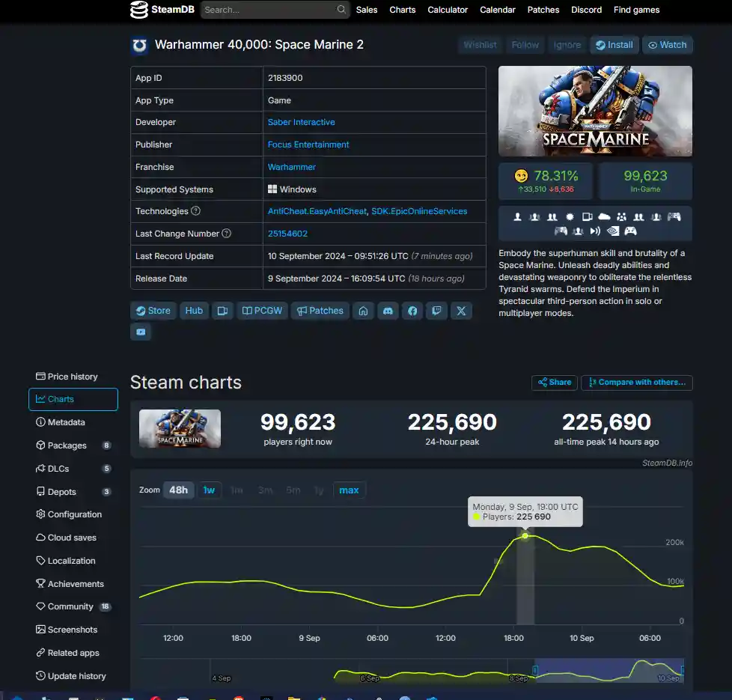This screenshot has width=732, height=700.
Task: Click the Steam Cloud feature icon
Action: (x=604, y=216)
